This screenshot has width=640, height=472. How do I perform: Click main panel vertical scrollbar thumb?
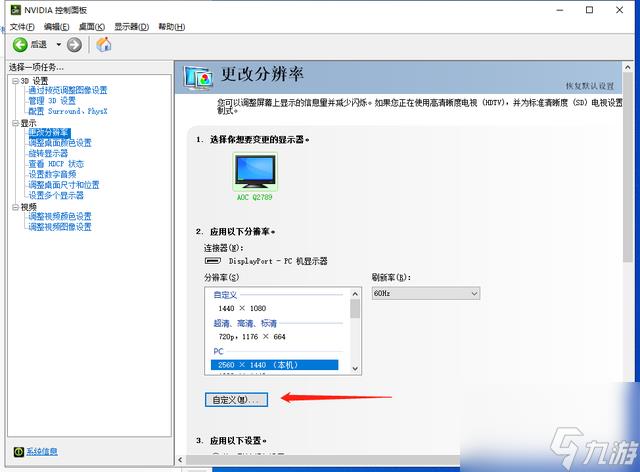tap(628, 167)
